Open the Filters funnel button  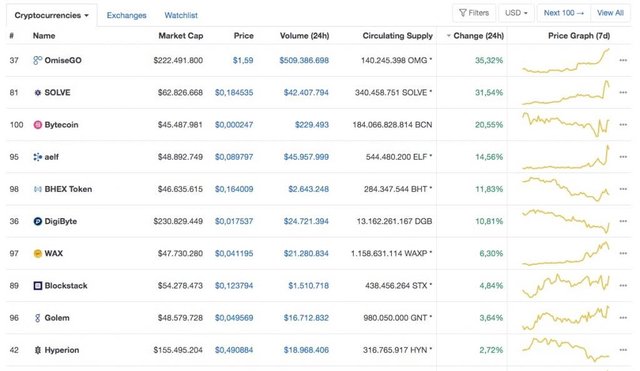[474, 13]
